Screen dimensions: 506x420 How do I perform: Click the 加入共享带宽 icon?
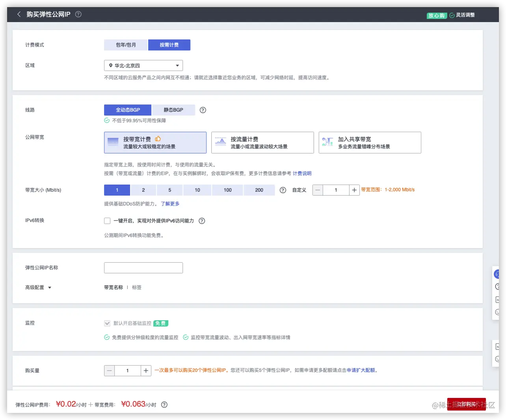327,142
